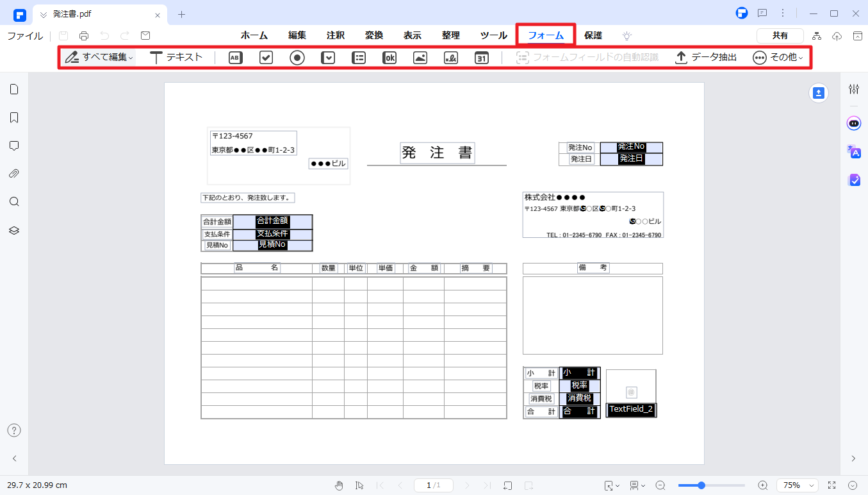Expand the right sidebar arrow
868x495 pixels.
[853, 458]
